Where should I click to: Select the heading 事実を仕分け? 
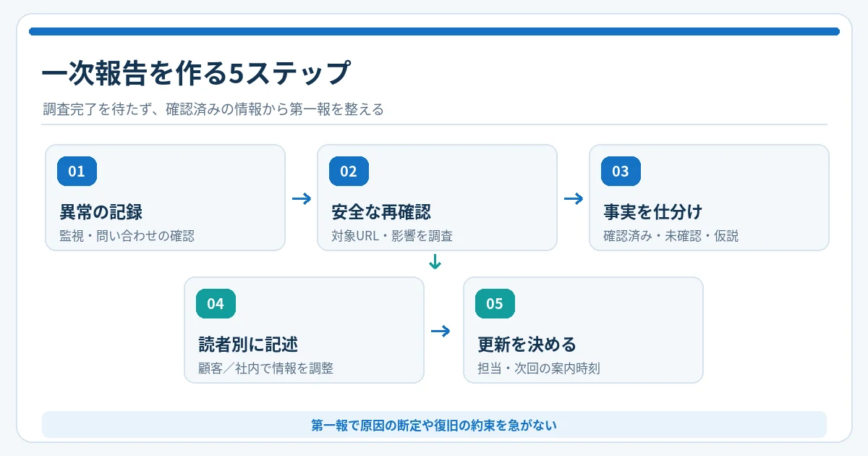pyautogui.click(x=653, y=212)
